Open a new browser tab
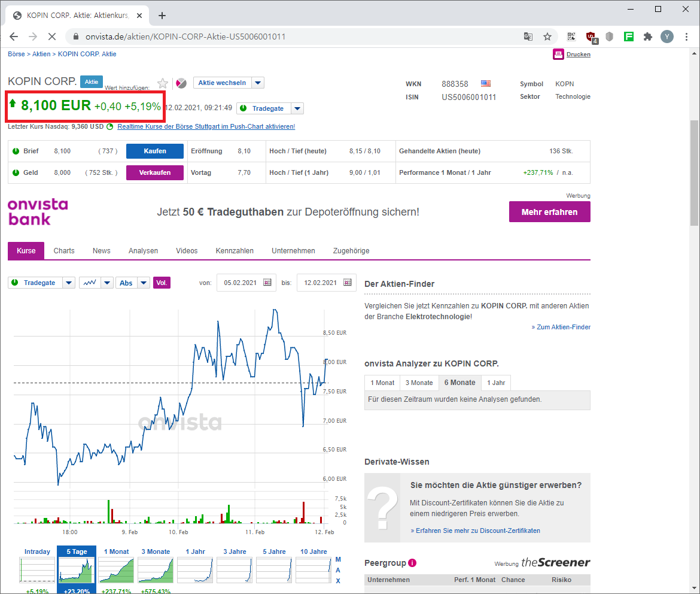 [162, 16]
